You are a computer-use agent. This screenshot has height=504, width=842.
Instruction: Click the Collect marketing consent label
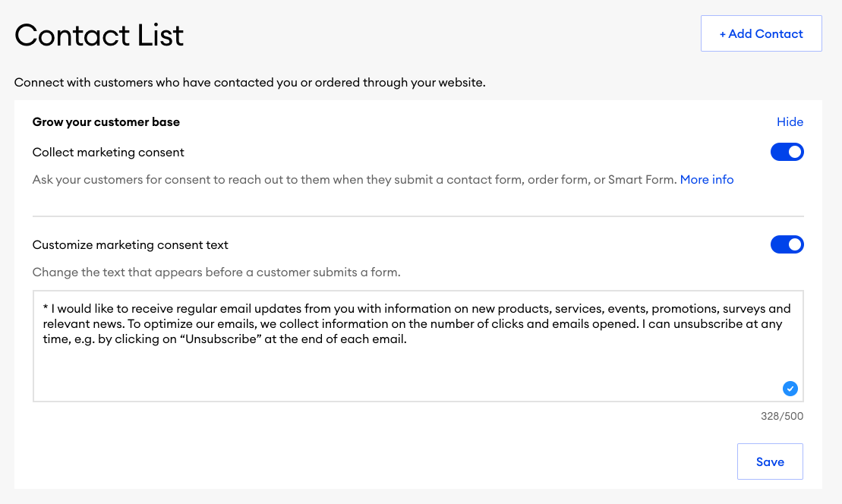108,153
